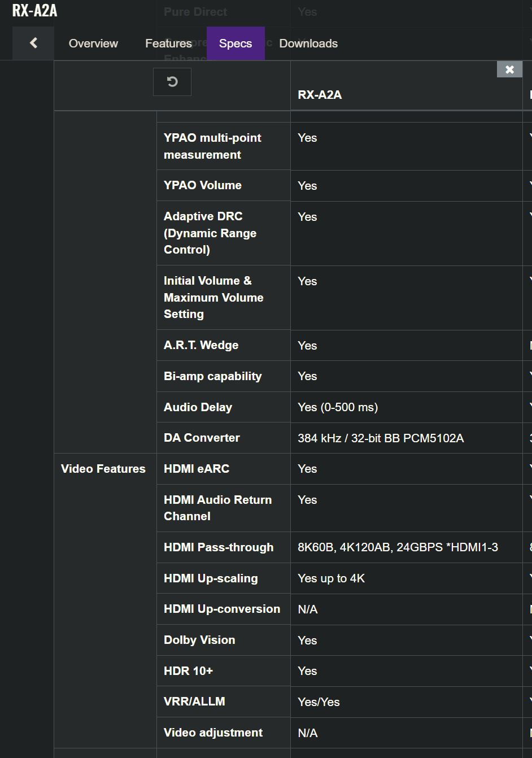532x758 pixels.
Task: Select the Specs tab
Action: [236, 43]
